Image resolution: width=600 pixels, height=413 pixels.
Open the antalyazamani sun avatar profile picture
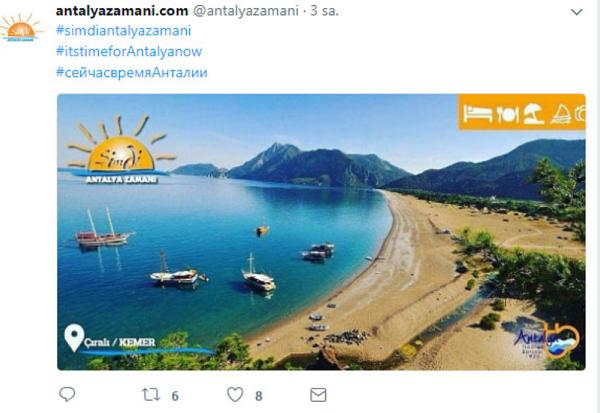tap(21, 28)
